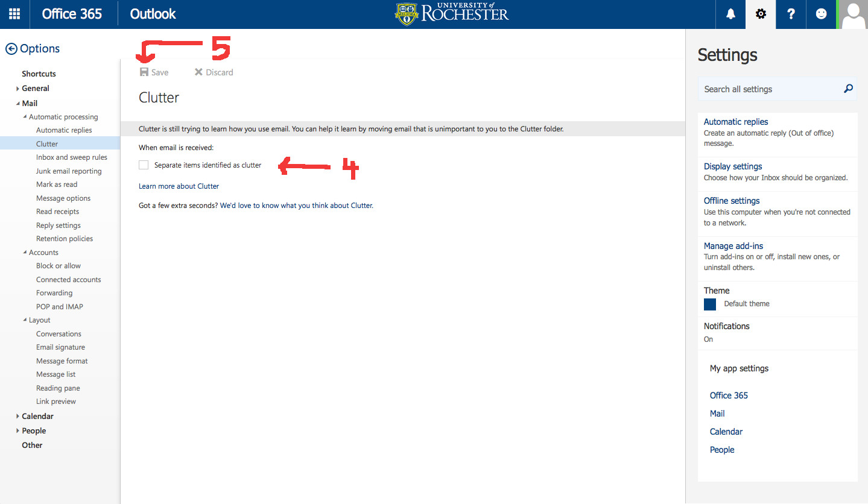Click the search magnifier in Settings
This screenshot has width=868, height=504.
848,89
